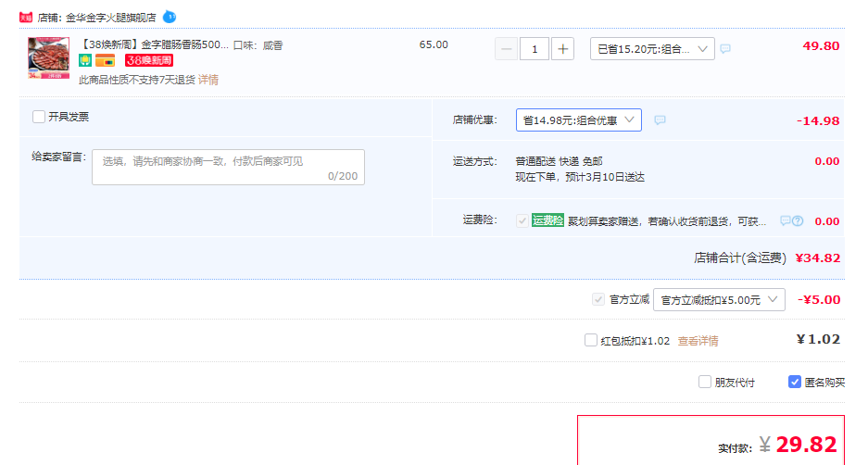
Task: Click the store subtotal ¥34.82
Action: [x=818, y=258]
